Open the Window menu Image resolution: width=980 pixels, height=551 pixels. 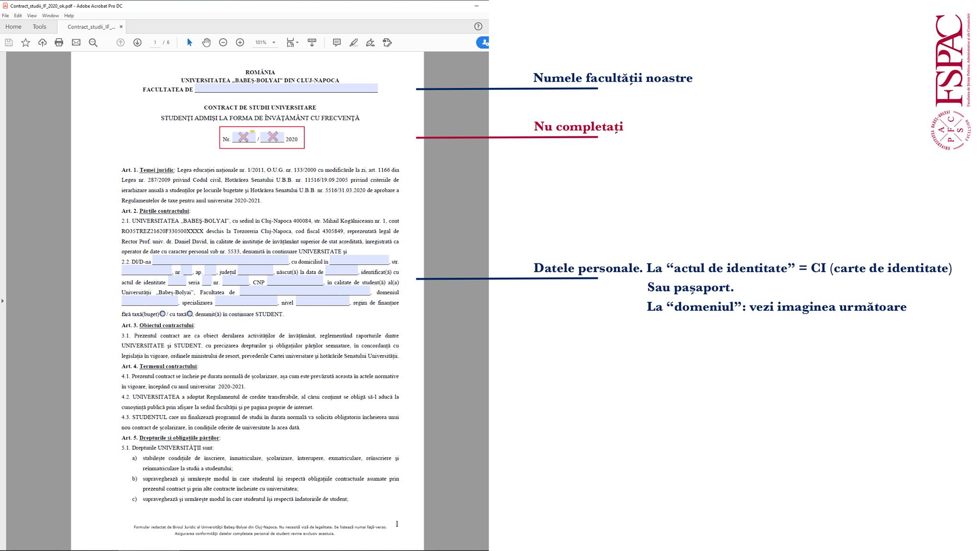(x=50, y=15)
